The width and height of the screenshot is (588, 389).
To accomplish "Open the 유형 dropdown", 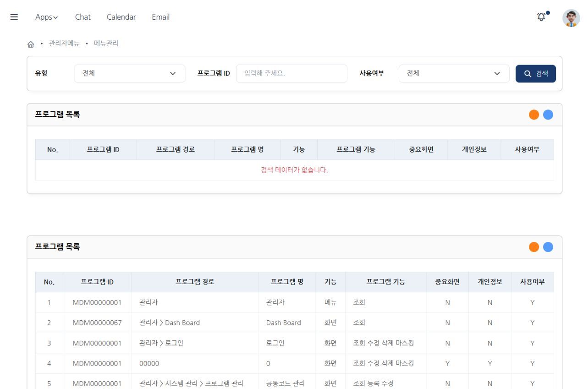I will pos(130,73).
